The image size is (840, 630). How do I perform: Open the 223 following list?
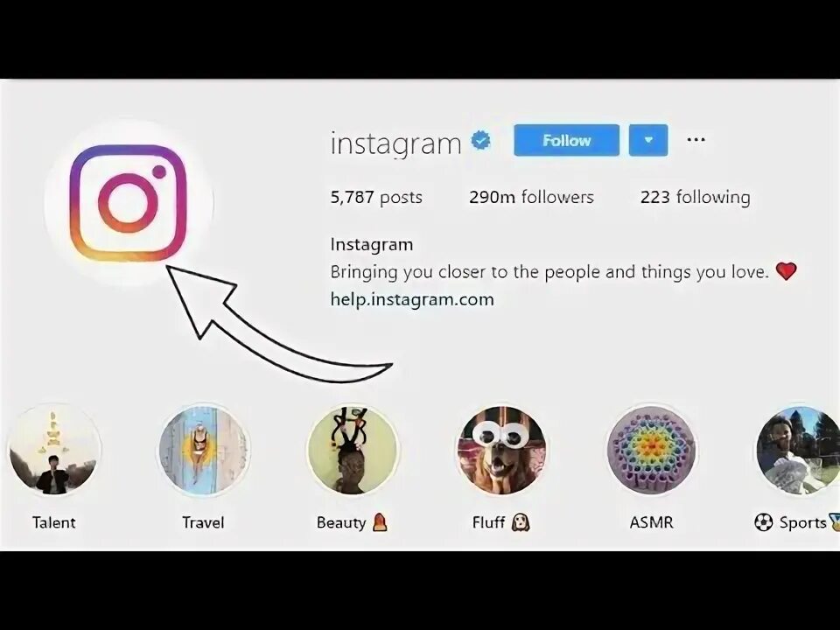[696, 197]
